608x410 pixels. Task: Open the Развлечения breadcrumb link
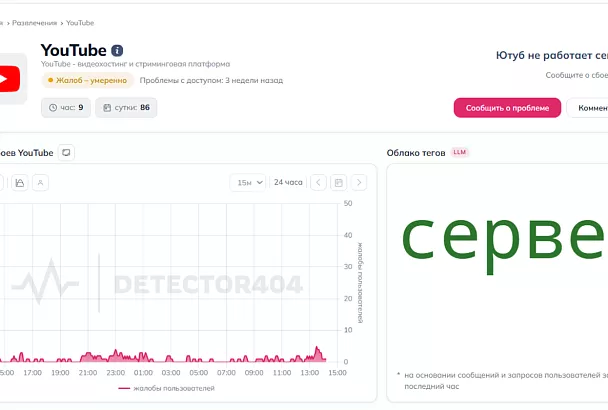click(35, 23)
